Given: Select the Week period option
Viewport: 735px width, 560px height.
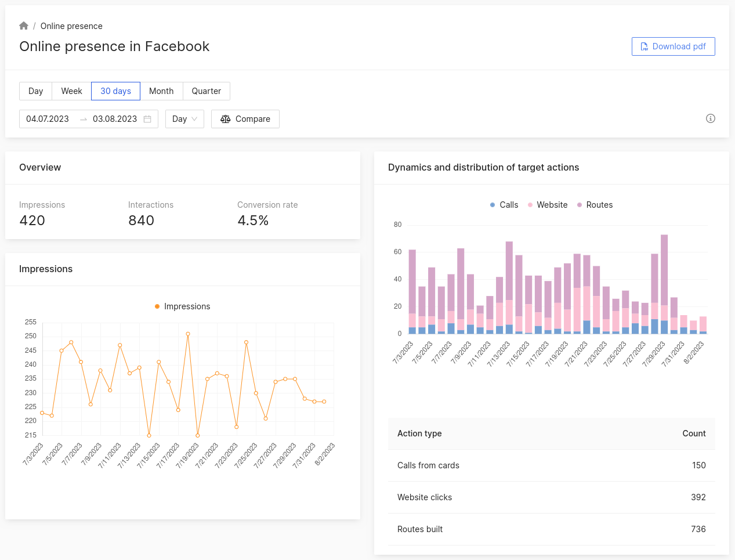Looking at the screenshot, I should coord(71,91).
